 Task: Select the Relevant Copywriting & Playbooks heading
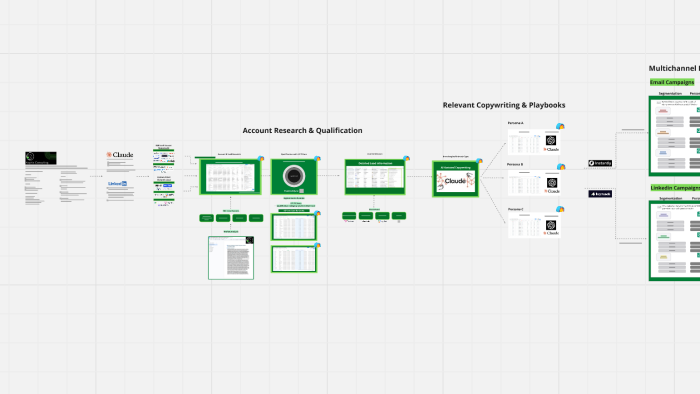[504, 105]
